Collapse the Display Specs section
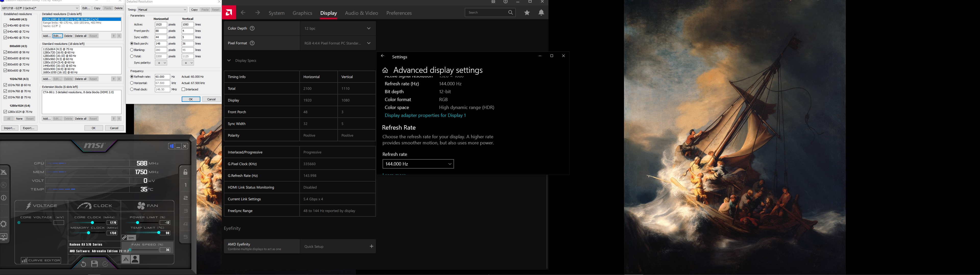 point(229,60)
